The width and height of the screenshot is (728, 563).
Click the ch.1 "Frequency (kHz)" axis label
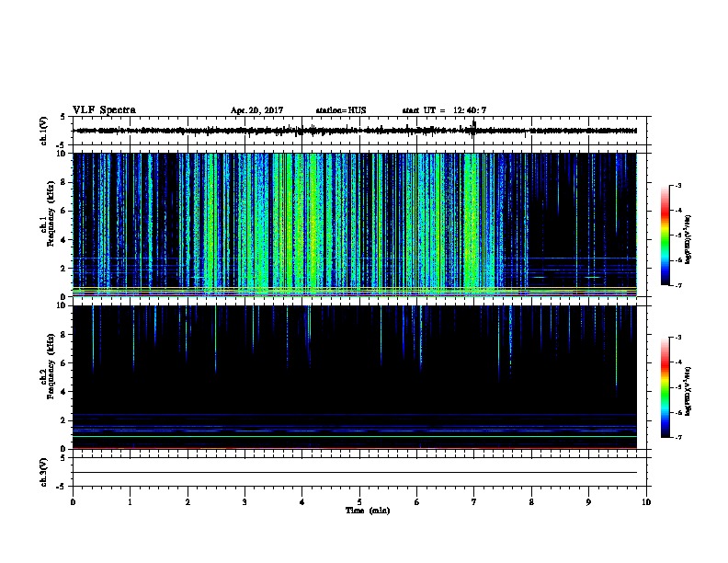point(51,214)
